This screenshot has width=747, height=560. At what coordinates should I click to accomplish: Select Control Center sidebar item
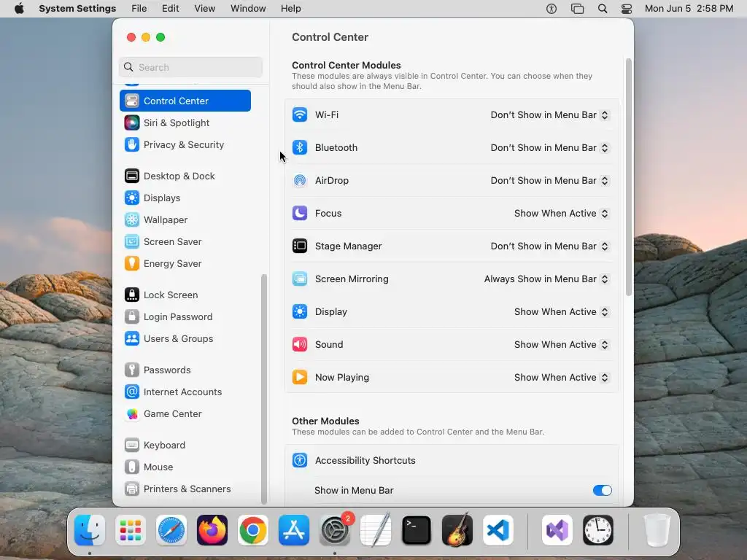click(185, 101)
